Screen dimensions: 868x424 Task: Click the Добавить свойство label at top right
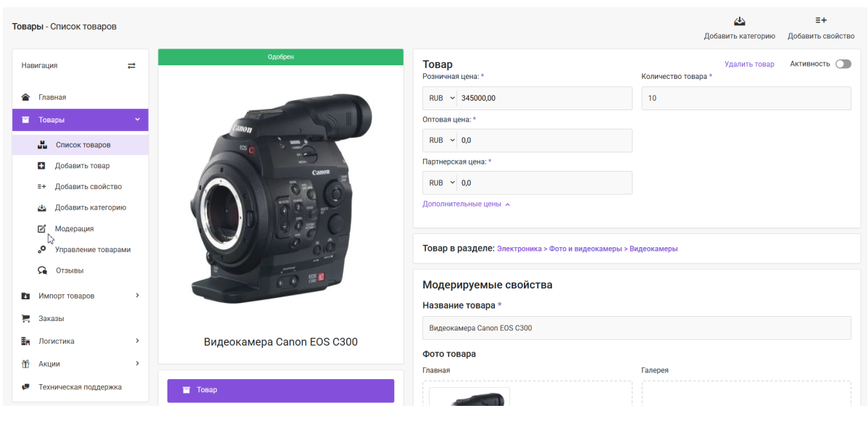click(821, 36)
